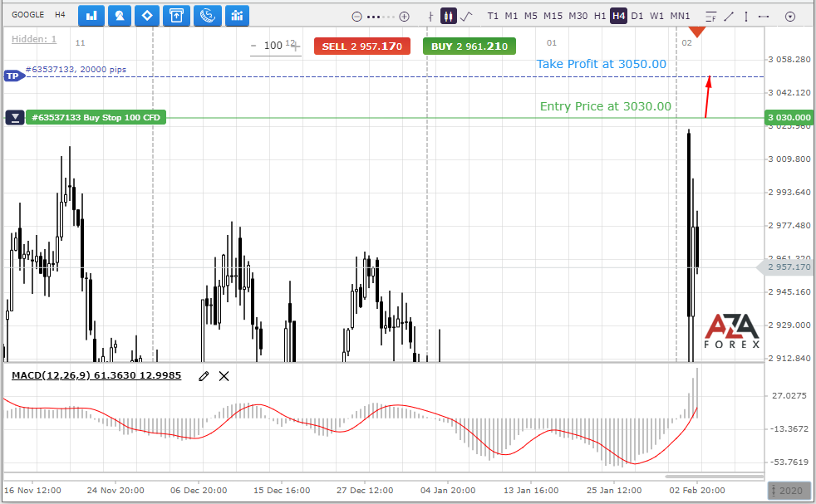Image resolution: width=816 pixels, height=504 pixels.
Task: Select the D1 timeframe
Action: [637, 16]
